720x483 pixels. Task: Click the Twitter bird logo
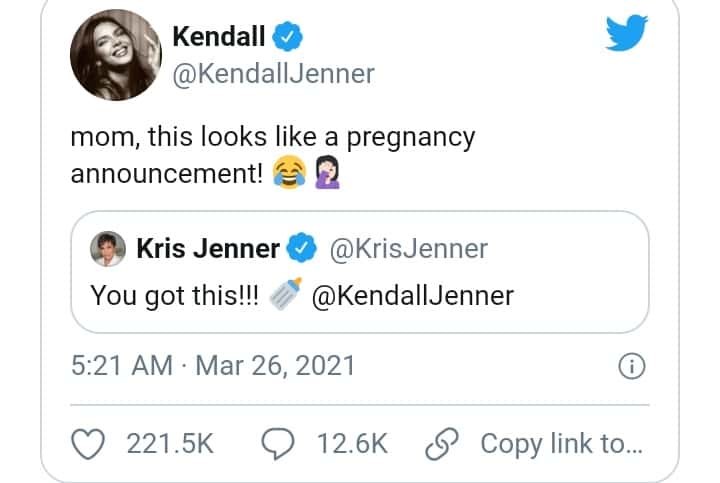[627, 33]
